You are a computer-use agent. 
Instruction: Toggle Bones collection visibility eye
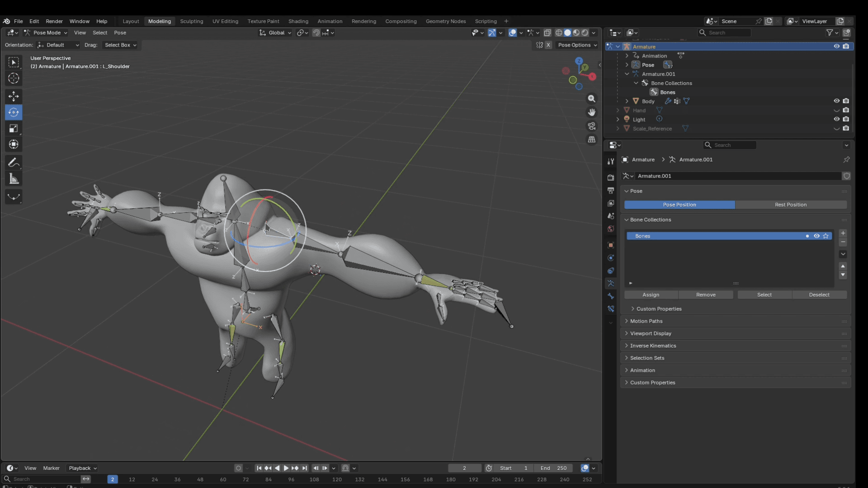coord(816,236)
